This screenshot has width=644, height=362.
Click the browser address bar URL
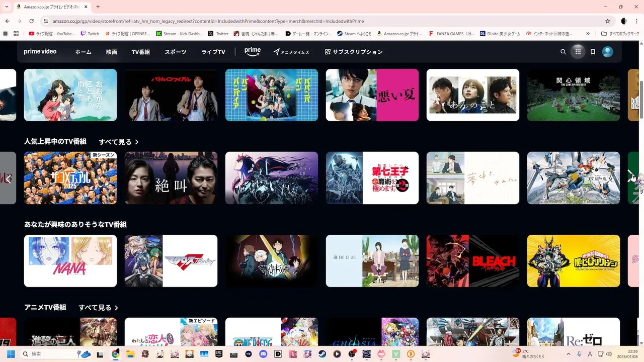pos(208,21)
